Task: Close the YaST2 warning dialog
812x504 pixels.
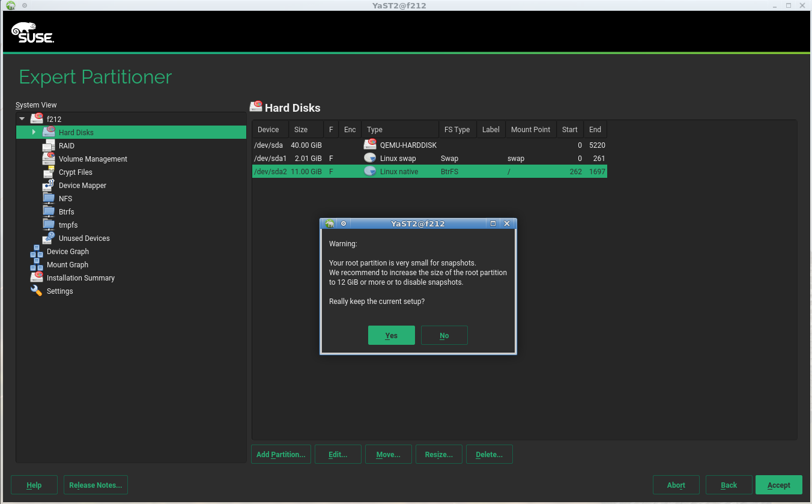Action: 507,223
